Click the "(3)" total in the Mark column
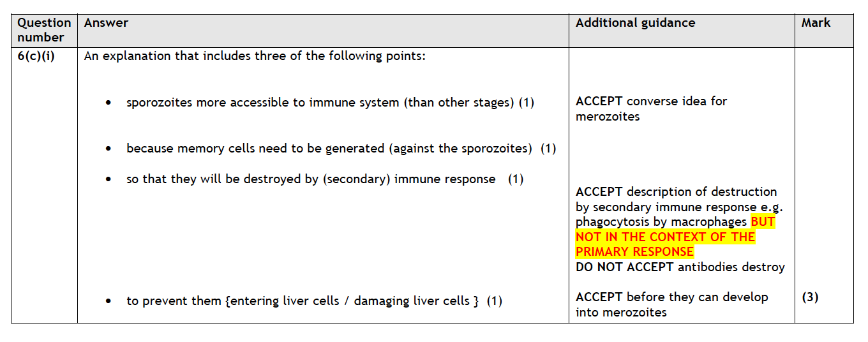The width and height of the screenshot is (868, 342). 810,297
